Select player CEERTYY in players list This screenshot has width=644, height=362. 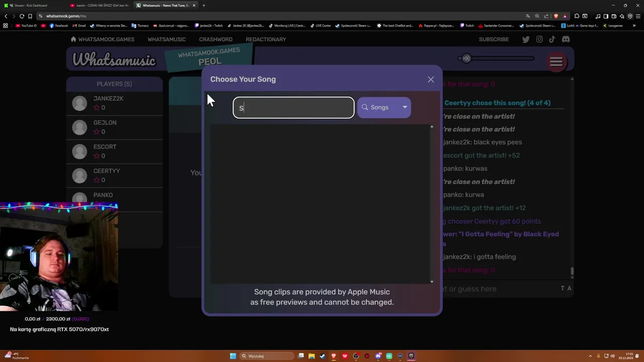[x=114, y=175]
